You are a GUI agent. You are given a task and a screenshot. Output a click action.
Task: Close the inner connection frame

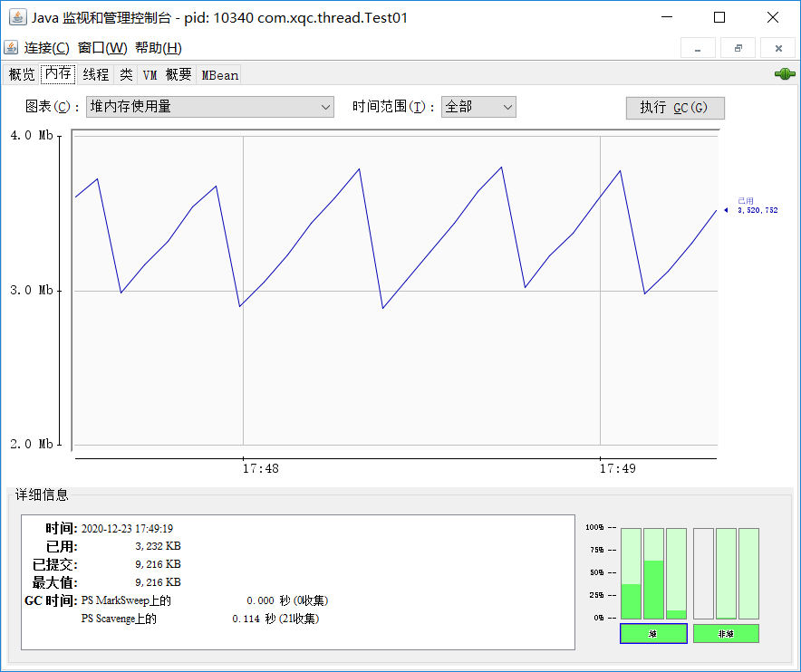point(777,48)
